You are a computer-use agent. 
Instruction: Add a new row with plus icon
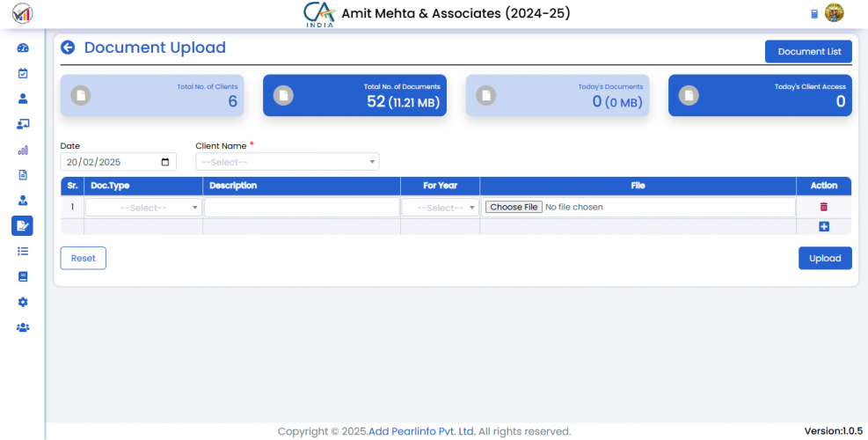[824, 227]
